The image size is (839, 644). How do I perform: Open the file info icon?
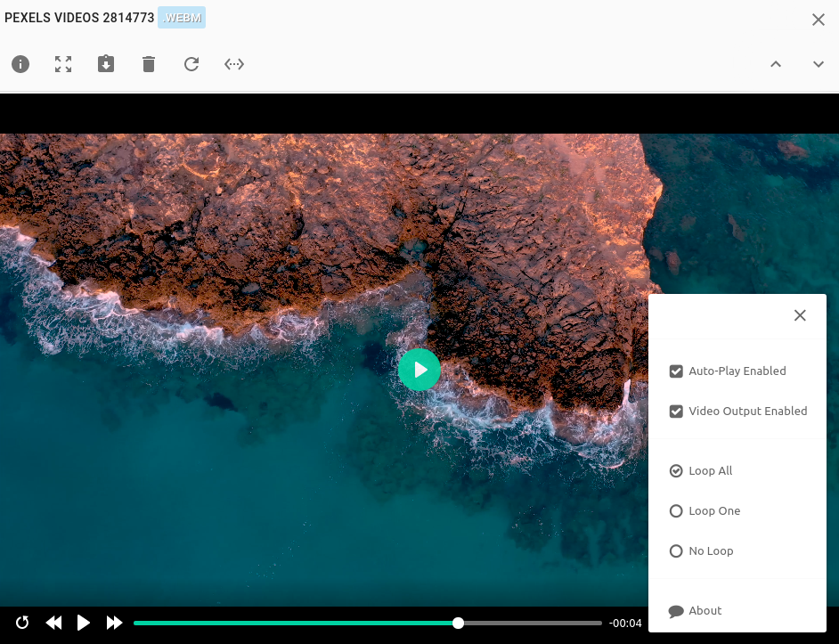coord(20,64)
